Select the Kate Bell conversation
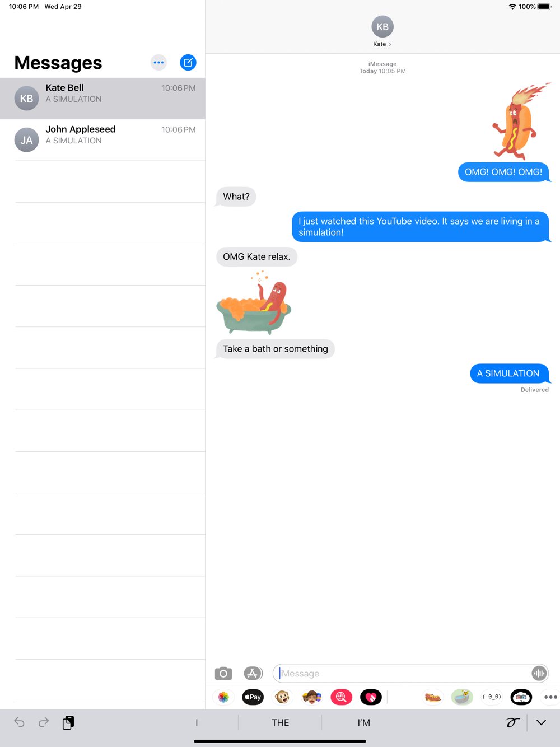The image size is (560, 747). [102, 99]
